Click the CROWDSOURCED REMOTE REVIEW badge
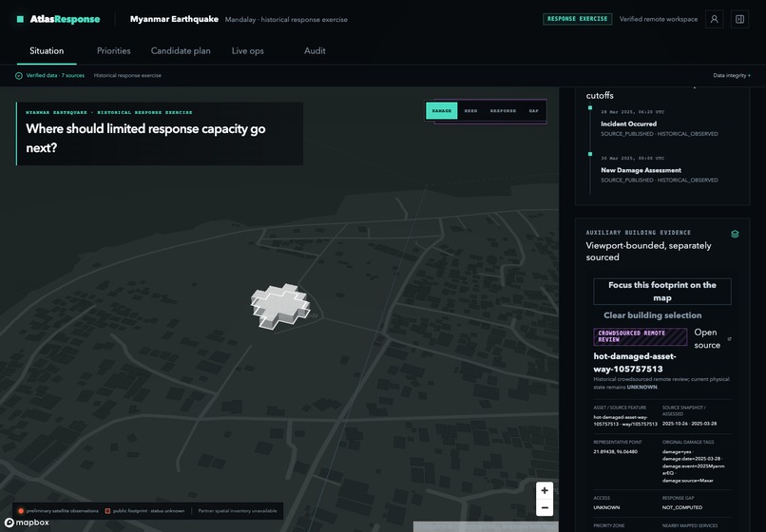Screen dimensions: 766x532 640,336
